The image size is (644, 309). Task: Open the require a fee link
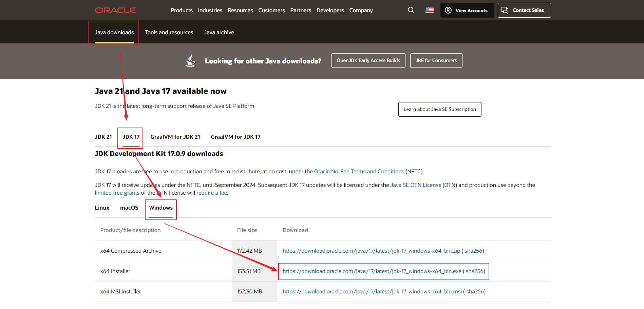[x=212, y=193]
